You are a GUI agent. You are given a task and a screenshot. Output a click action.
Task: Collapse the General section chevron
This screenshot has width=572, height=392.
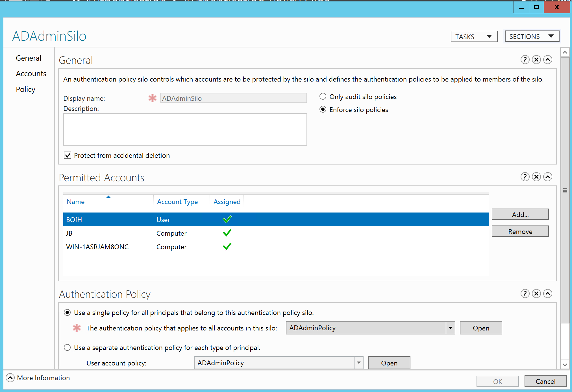coord(547,60)
